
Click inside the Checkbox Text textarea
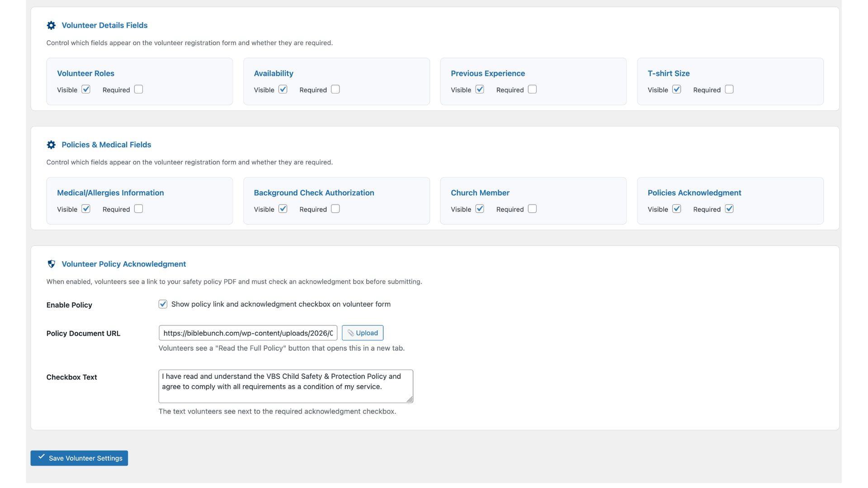tap(285, 386)
